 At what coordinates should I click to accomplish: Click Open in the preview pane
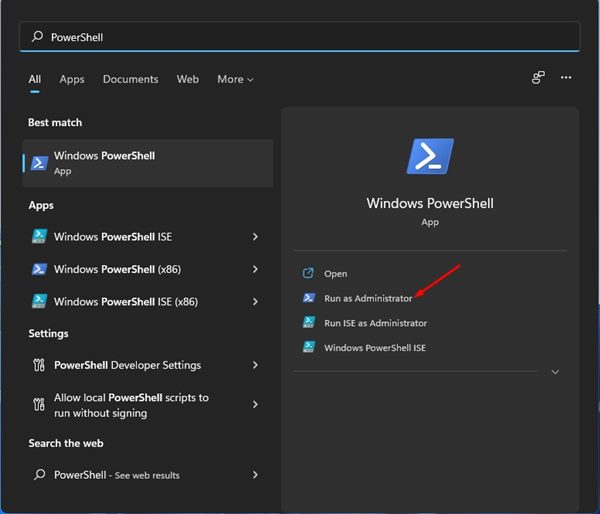(x=336, y=274)
